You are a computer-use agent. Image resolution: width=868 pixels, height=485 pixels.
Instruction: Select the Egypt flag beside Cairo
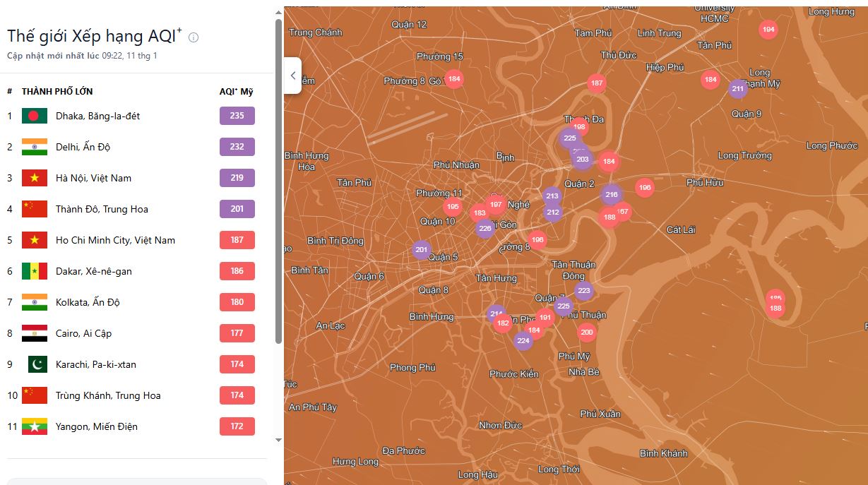35,333
